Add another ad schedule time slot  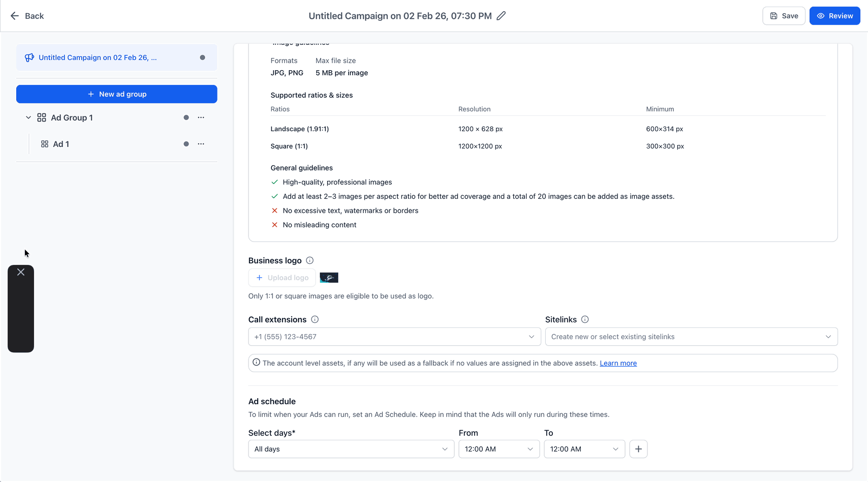[638, 449]
